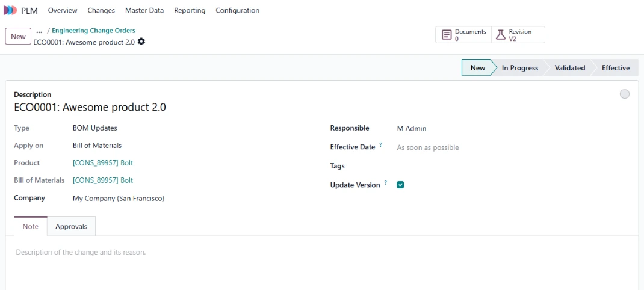Open Company field My Company (San Francisco)
The image size is (644, 290).
(119, 199)
